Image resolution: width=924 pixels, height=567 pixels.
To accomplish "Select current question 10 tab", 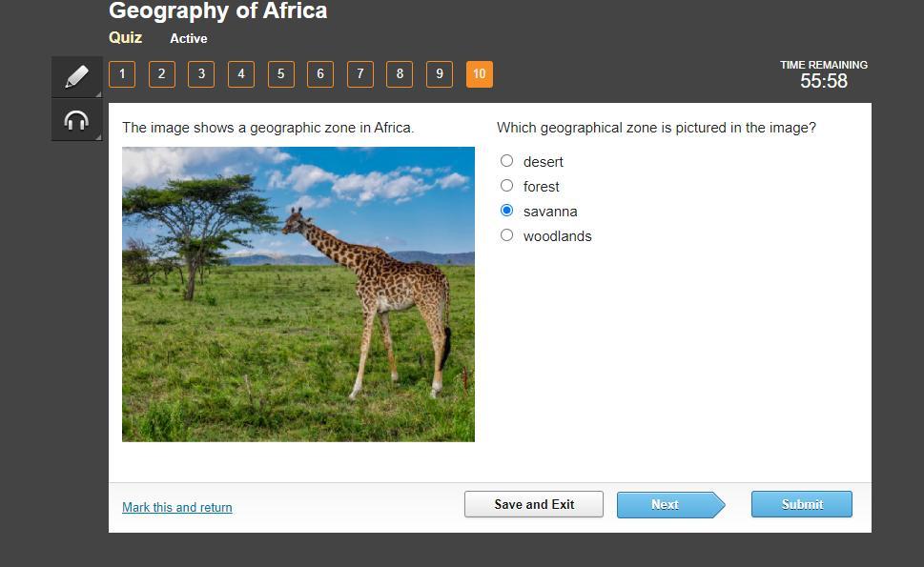I will pyautogui.click(x=480, y=74).
